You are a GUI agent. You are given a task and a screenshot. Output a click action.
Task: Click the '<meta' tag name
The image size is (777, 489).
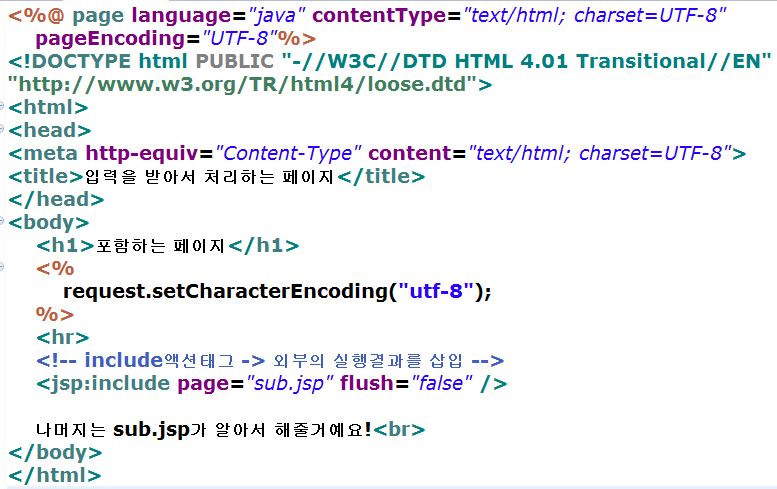click(x=43, y=154)
